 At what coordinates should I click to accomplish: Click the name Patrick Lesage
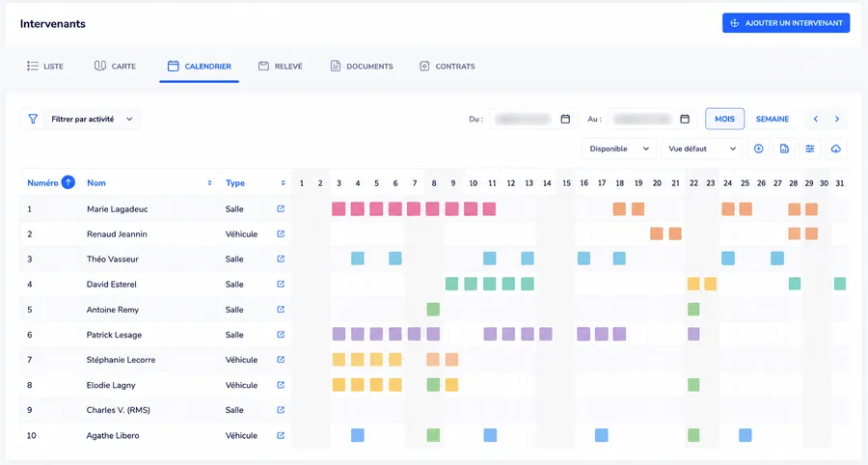click(114, 335)
